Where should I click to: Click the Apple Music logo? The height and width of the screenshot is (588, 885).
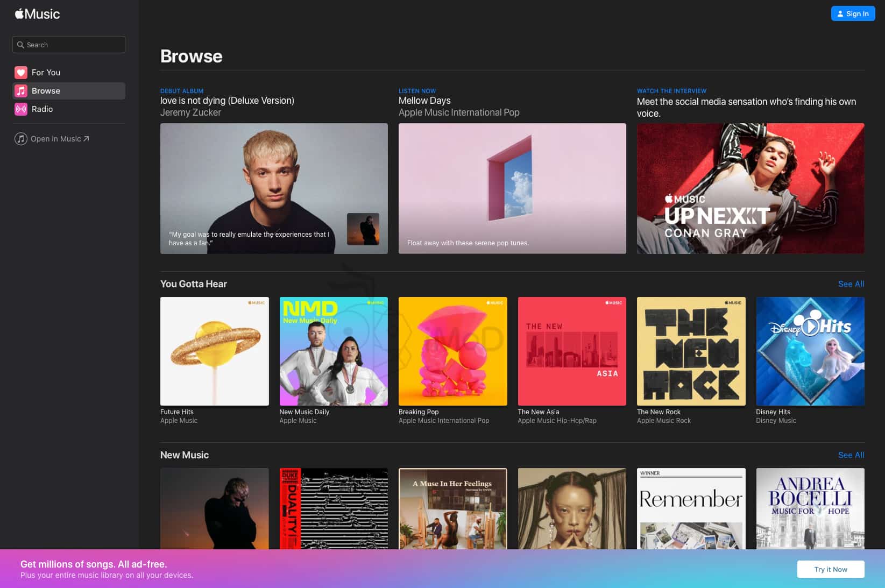click(37, 14)
